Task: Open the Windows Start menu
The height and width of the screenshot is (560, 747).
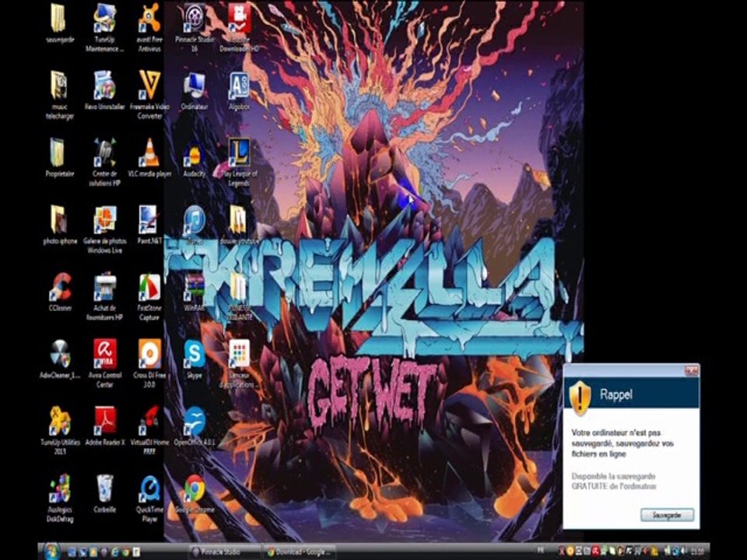Action: [50, 551]
